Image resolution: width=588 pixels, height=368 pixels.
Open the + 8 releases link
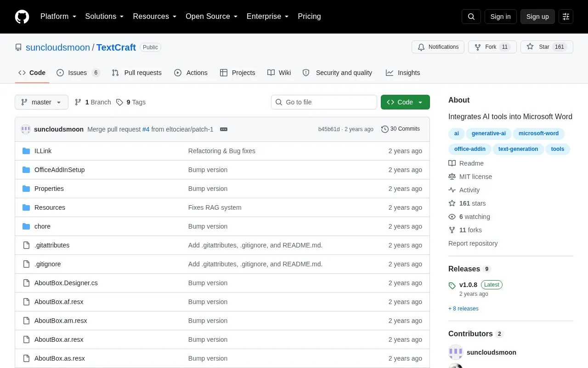(464, 309)
